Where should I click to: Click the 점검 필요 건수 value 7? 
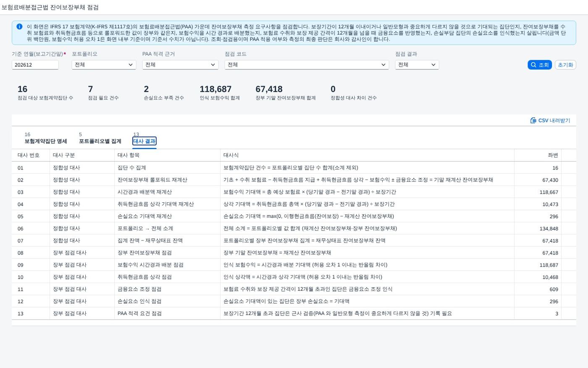tap(90, 89)
